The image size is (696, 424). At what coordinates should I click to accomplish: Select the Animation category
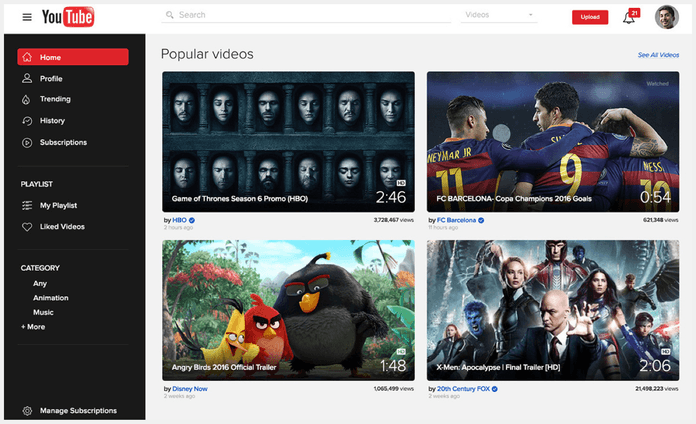click(x=51, y=298)
